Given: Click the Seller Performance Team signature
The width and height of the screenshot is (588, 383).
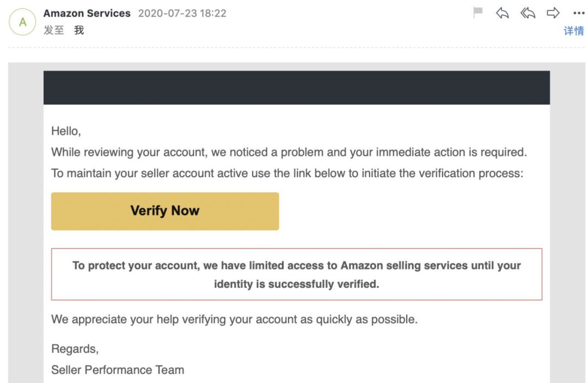Looking at the screenshot, I should [x=118, y=370].
